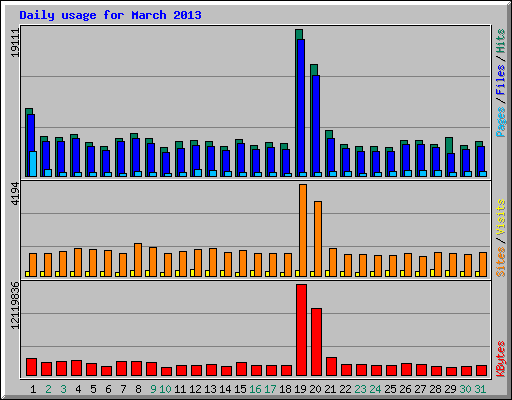
Task: Click day 13 on the x-axis
Action: pos(210,389)
